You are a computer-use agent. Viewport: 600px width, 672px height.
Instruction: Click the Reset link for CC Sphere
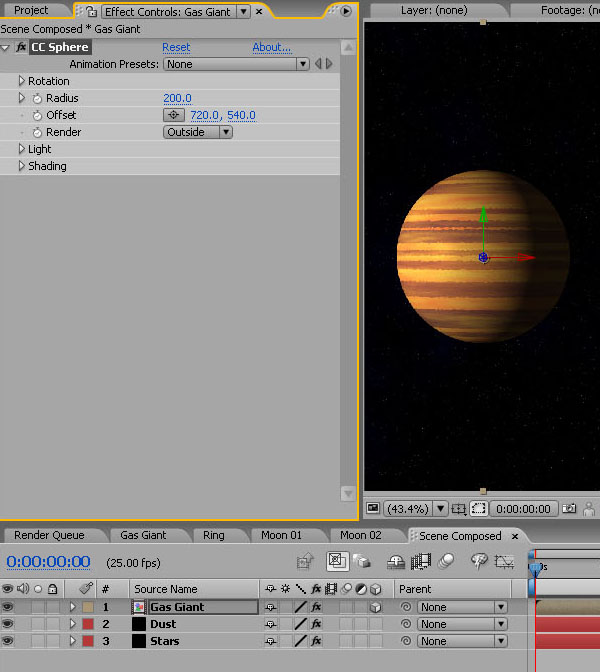pyautogui.click(x=176, y=47)
